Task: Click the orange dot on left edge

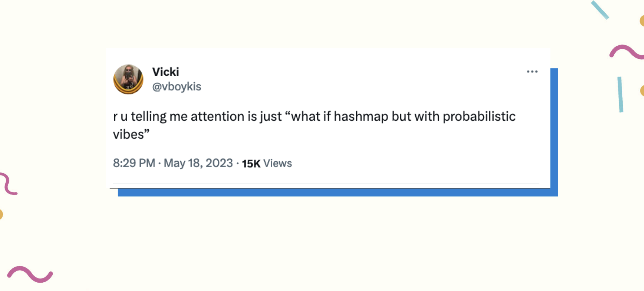Action: pos(1,214)
